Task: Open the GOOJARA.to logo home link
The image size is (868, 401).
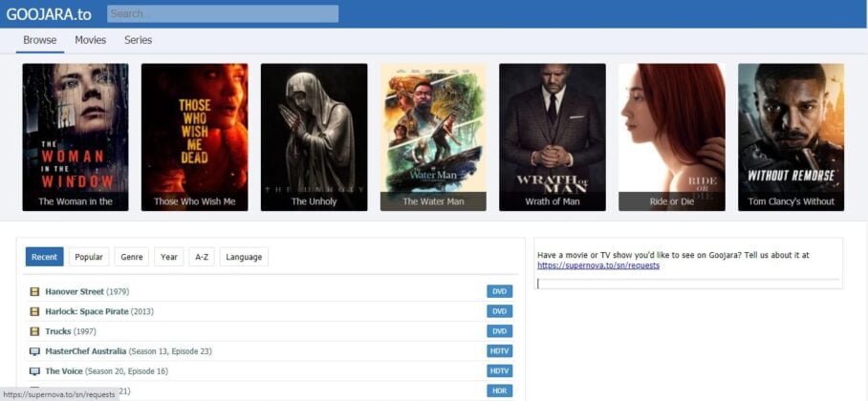Action: 49,14
